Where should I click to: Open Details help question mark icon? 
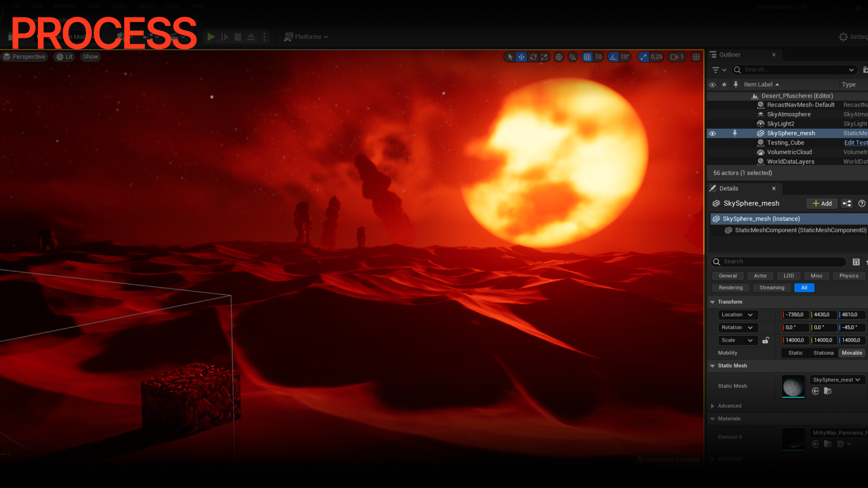[x=862, y=203]
